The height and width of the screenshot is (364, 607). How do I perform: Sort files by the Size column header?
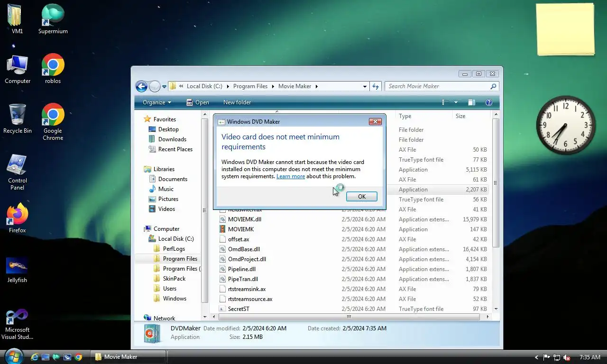[471, 116]
